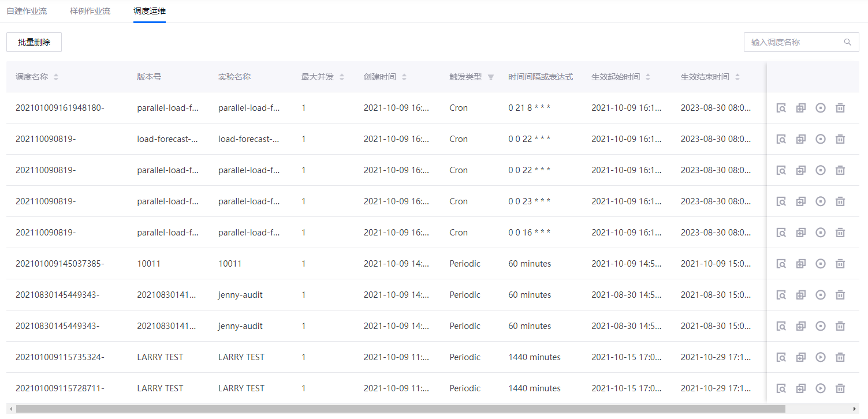
Task: Delete schedule 202101009161948180-
Action: pos(840,108)
